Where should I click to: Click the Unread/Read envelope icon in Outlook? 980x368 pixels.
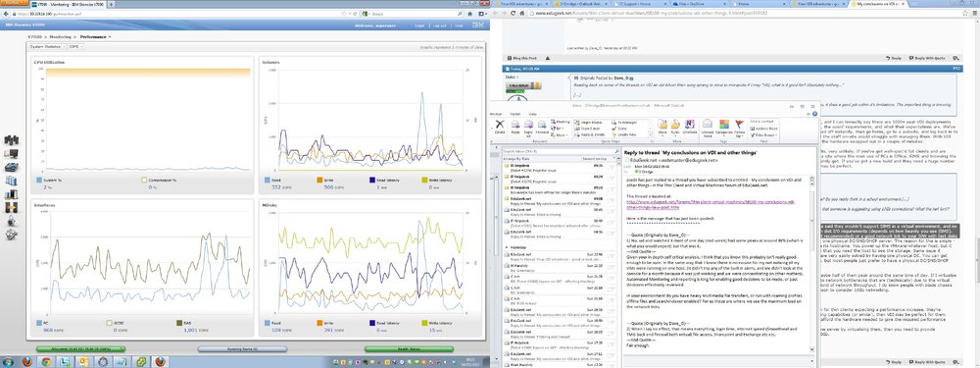[x=709, y=127]
